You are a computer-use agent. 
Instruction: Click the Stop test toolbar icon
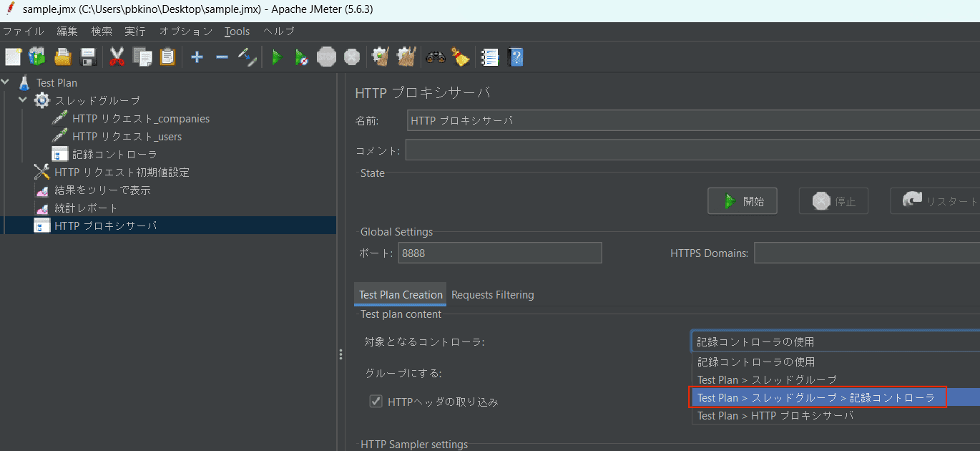(327, 57)
